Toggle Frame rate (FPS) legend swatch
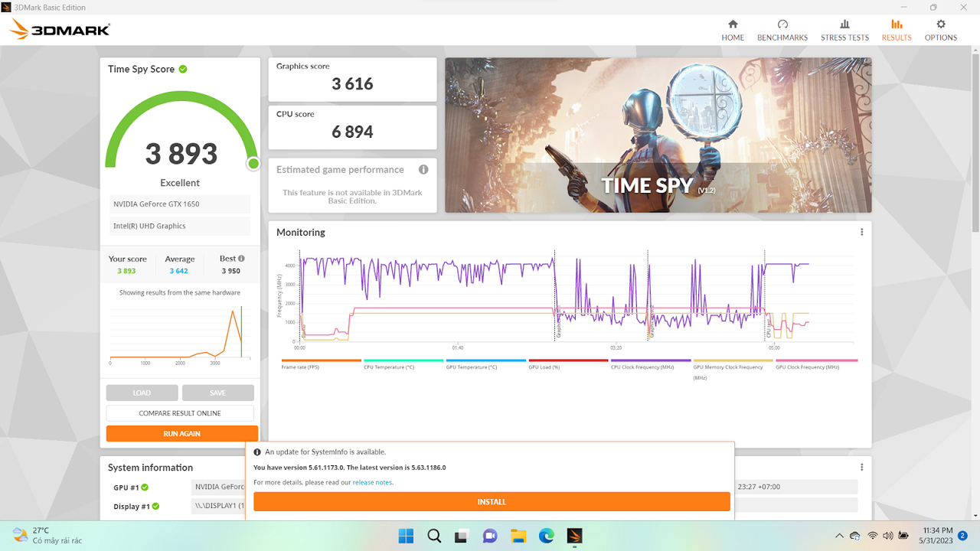This screenshot has height=551, width=980. [x=321, y=360]
